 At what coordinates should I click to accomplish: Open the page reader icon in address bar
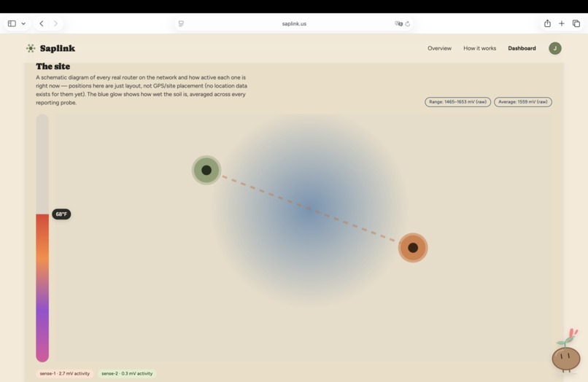tap(181, 23)
